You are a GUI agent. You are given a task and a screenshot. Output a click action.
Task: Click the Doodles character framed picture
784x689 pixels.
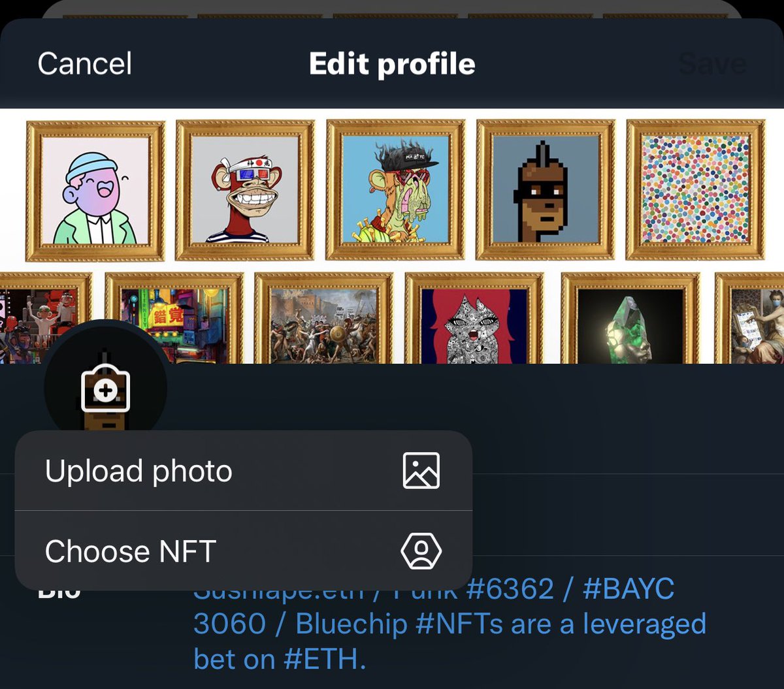coord(95,190)
